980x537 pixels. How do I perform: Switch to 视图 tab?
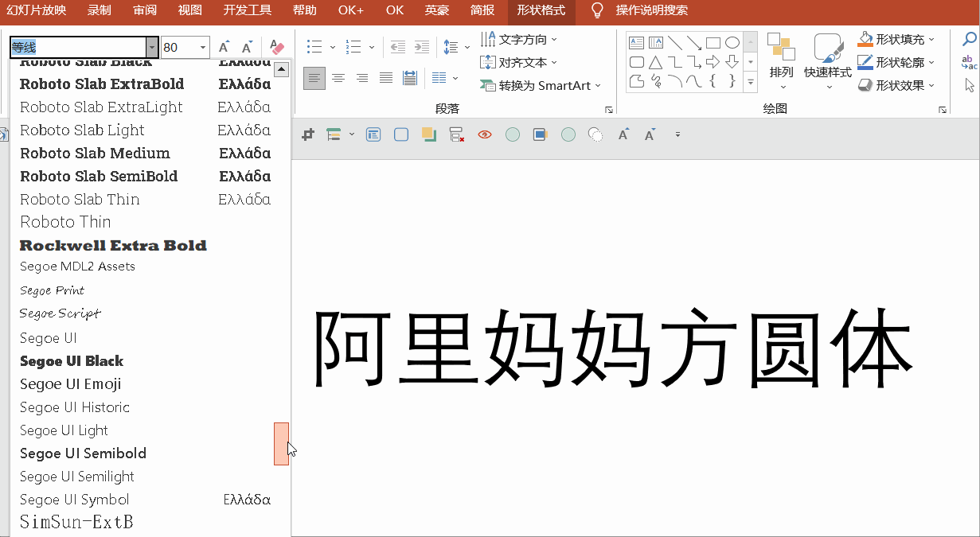[x=190, y=10]
